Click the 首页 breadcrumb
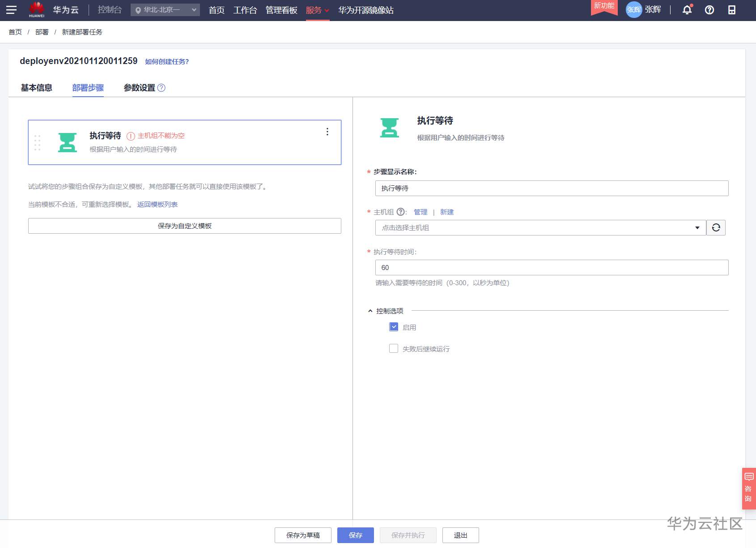Screen dimensions: 756x548 15,32
